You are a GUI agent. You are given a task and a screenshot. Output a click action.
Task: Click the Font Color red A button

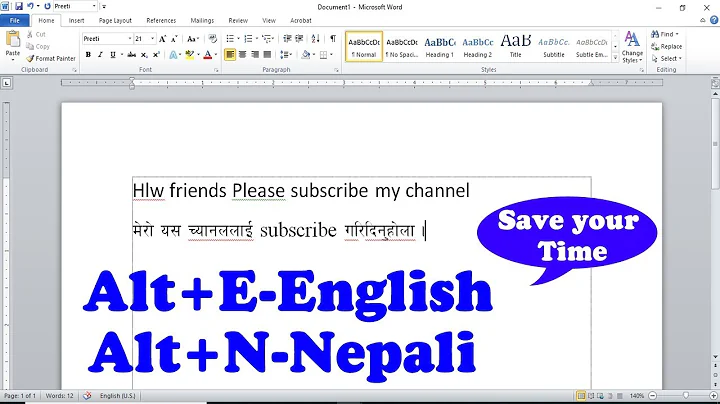(208, 55)
